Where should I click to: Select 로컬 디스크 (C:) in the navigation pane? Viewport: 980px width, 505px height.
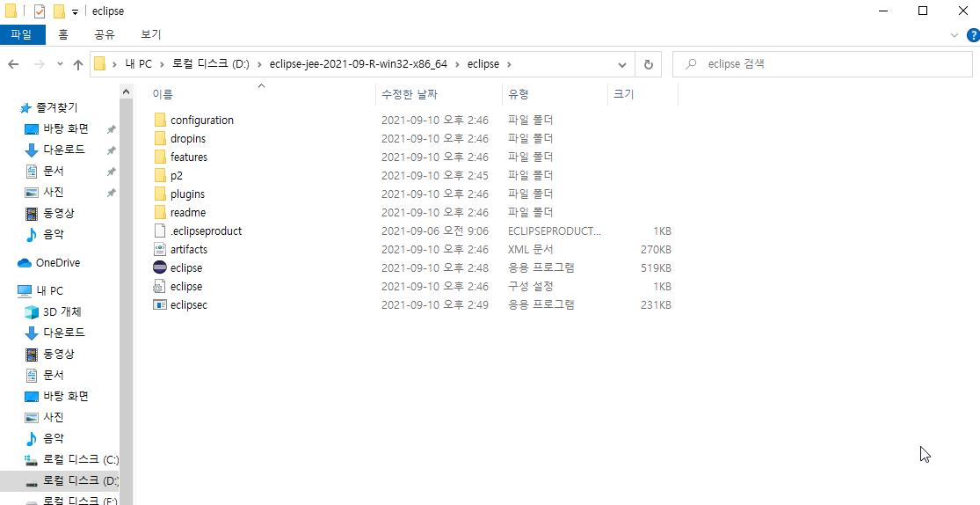pos(71,460)
